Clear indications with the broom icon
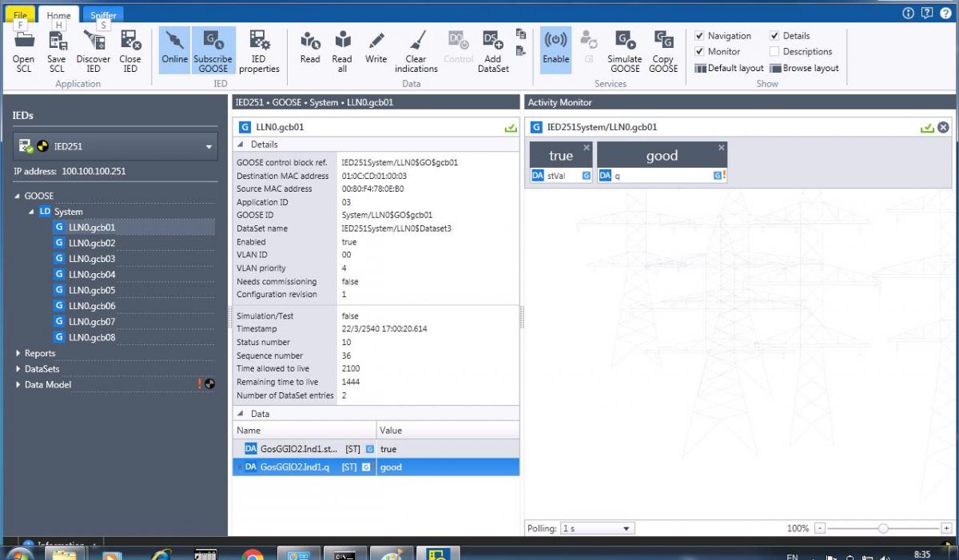This screenshot has width=959, height=560. [x=416, y=51]
